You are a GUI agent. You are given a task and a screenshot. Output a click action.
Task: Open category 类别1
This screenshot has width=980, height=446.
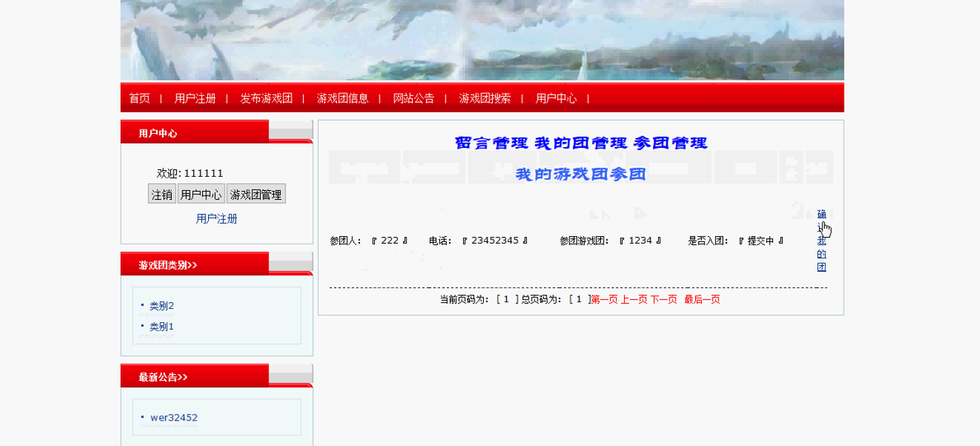[x=162, y=326]
